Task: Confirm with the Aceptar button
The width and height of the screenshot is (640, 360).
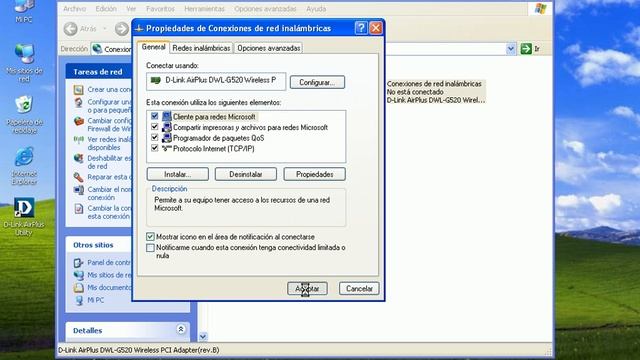Action: pyautogui.click(x=307, y=289)
